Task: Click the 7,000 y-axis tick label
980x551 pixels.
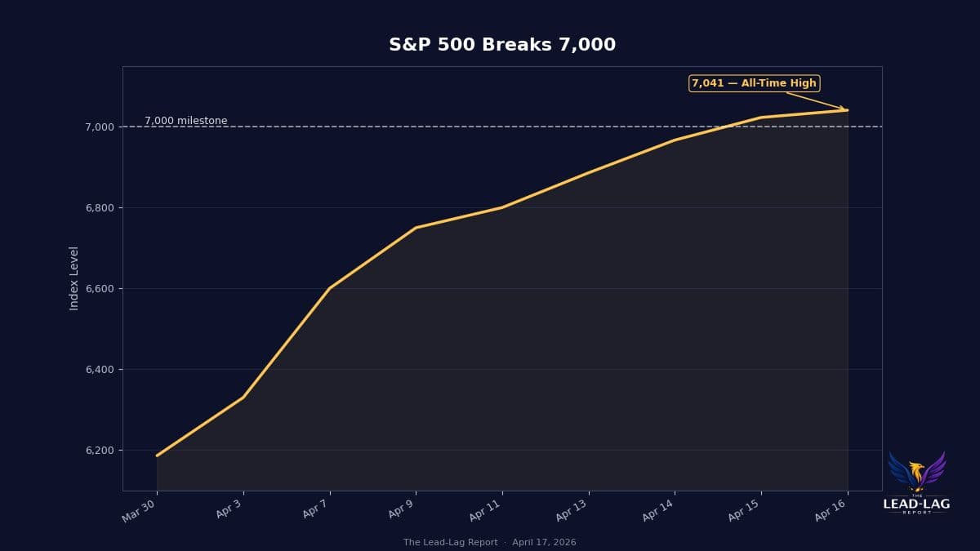Action: [98, 127]
